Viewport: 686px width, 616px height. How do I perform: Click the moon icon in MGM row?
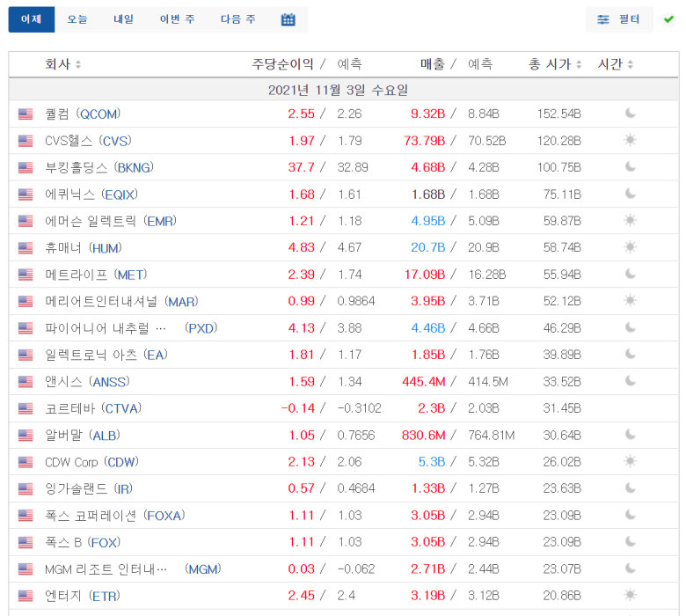630,568
